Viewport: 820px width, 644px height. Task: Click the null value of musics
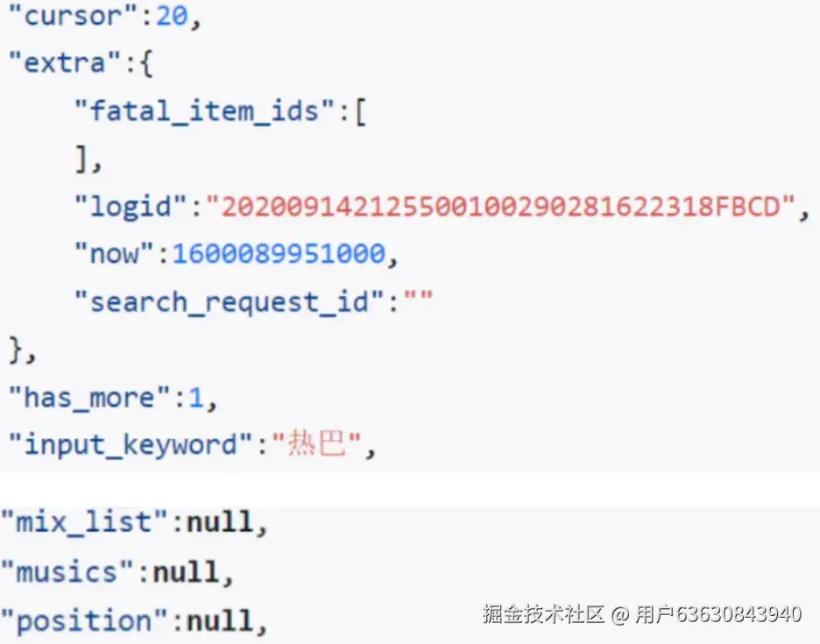(x=186, y=572)
